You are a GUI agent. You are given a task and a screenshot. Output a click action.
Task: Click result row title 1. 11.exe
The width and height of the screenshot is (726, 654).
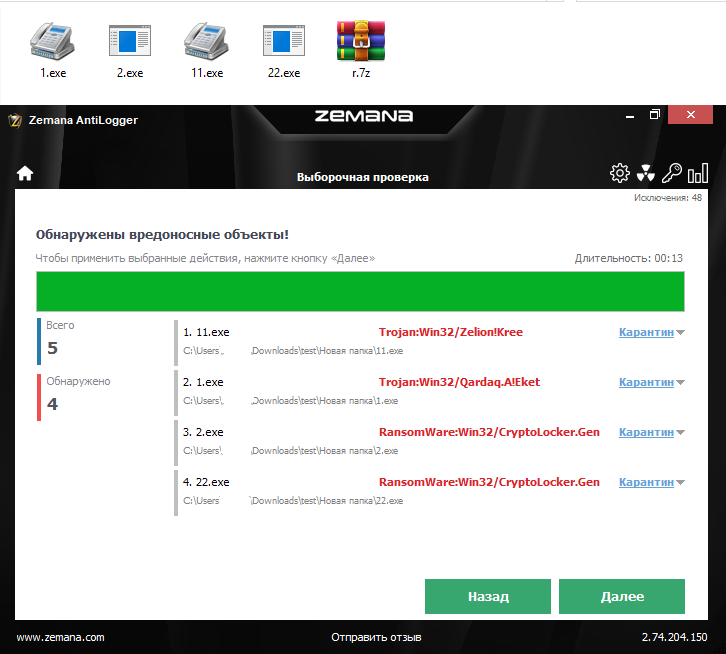(x=206, y=332)
